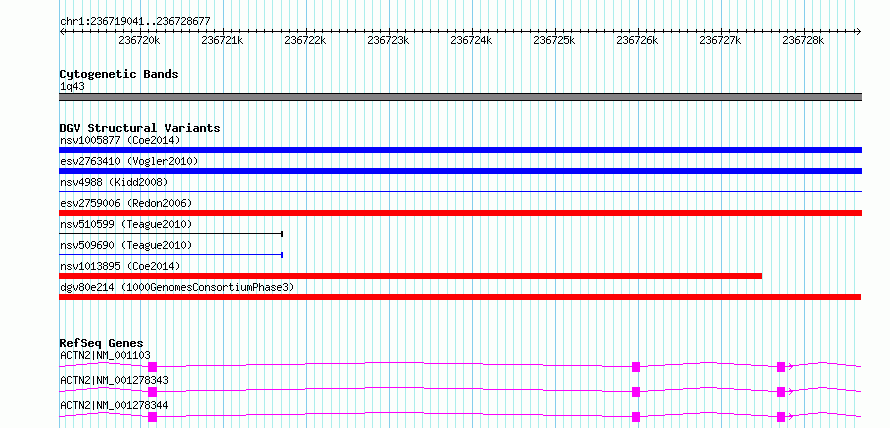Select NM_001278344 exon near 236720k
The height and width of the screenshot is (428, 890).
click(x=152, y=417)
